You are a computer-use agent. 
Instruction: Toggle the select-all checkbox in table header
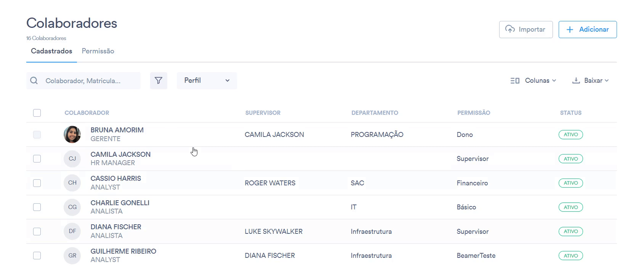37,113
